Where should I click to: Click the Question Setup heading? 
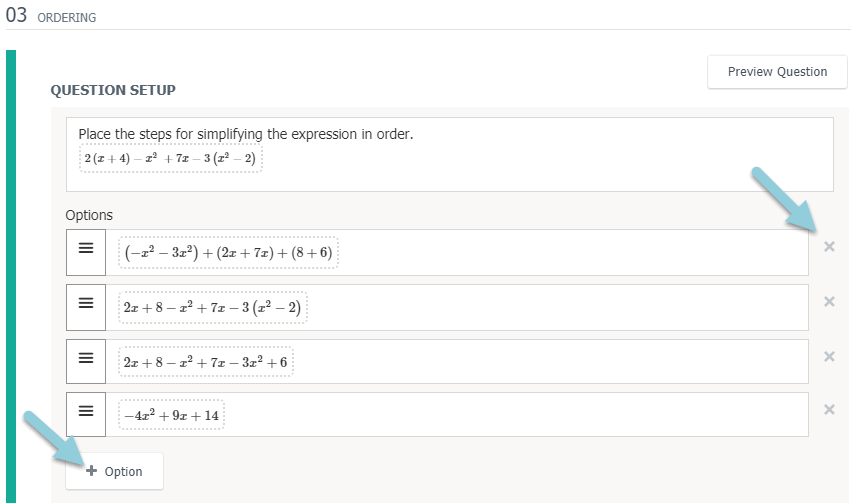coord(113,90)
